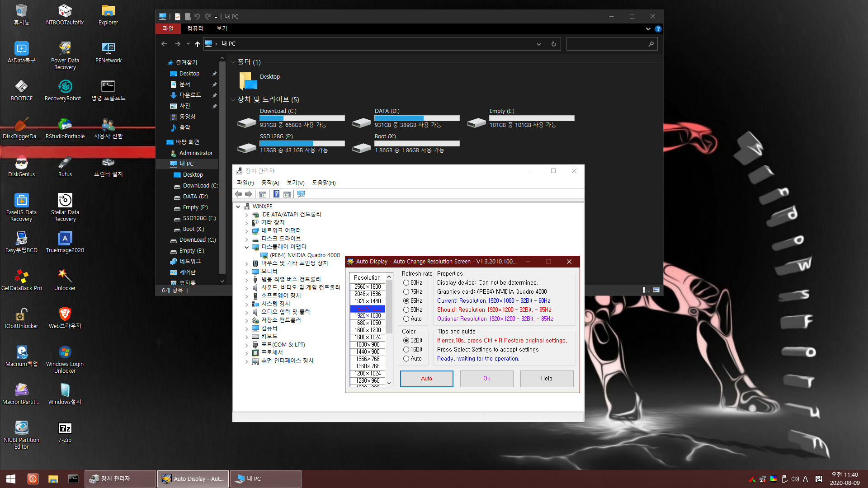This screenshot has height=488, width=868.
Task: Collapse the 디스플레이 어댑터 tree node
Action: (x=246, y=247)
